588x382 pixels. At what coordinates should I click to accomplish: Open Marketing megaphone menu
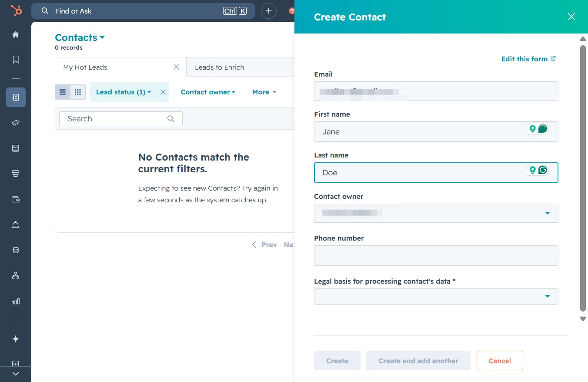coord(16,123)
